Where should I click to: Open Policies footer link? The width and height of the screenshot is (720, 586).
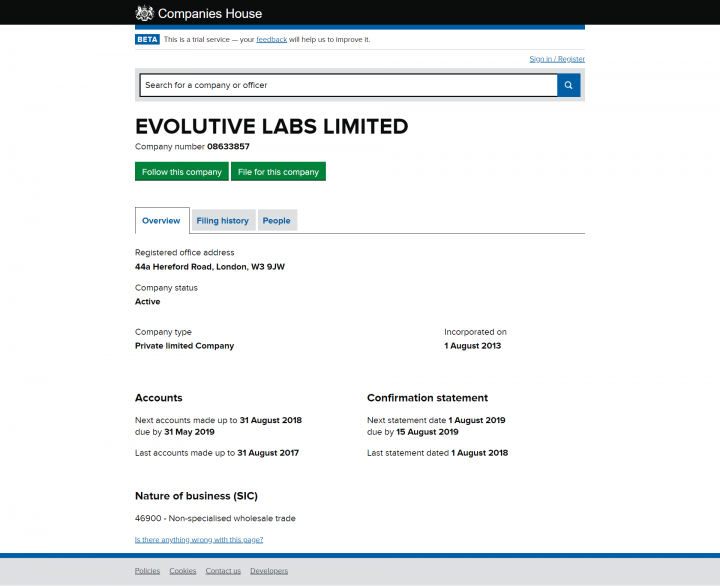pos(147,571)
